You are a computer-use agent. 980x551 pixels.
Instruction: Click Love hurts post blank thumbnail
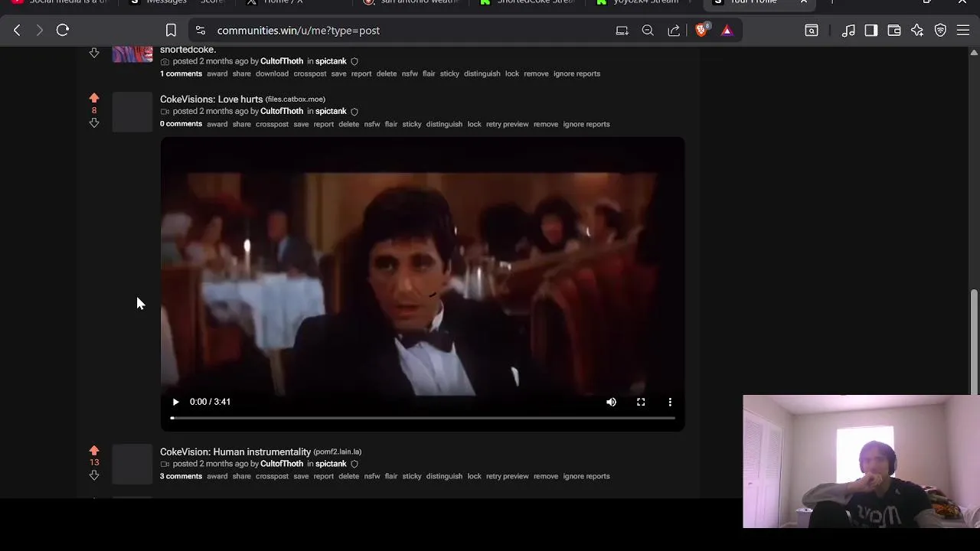[132, 112]
